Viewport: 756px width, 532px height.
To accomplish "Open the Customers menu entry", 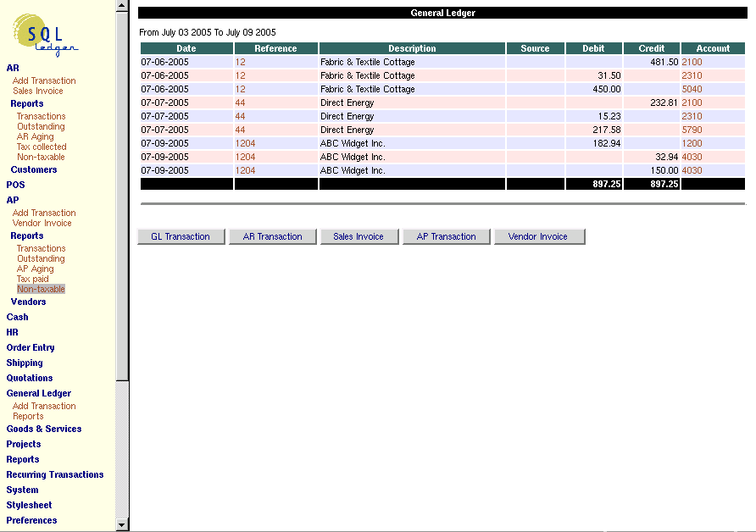I will click(x=33, y=169).
